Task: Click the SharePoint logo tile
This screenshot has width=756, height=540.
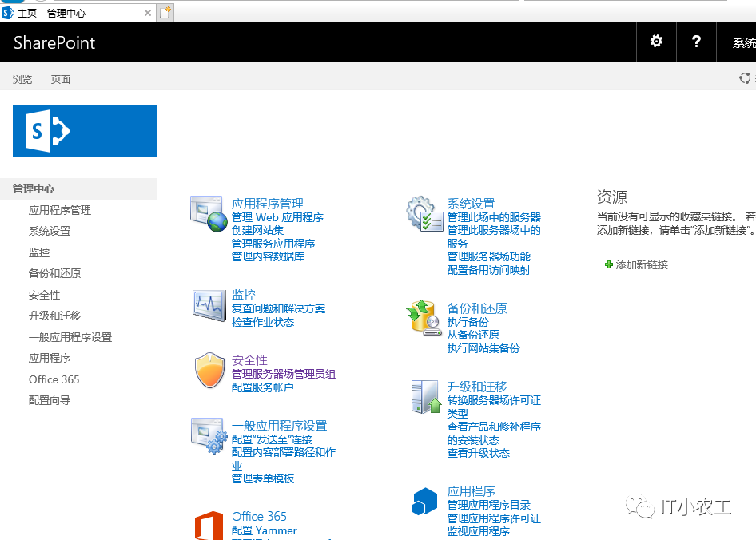Action: tap(84, 130)
